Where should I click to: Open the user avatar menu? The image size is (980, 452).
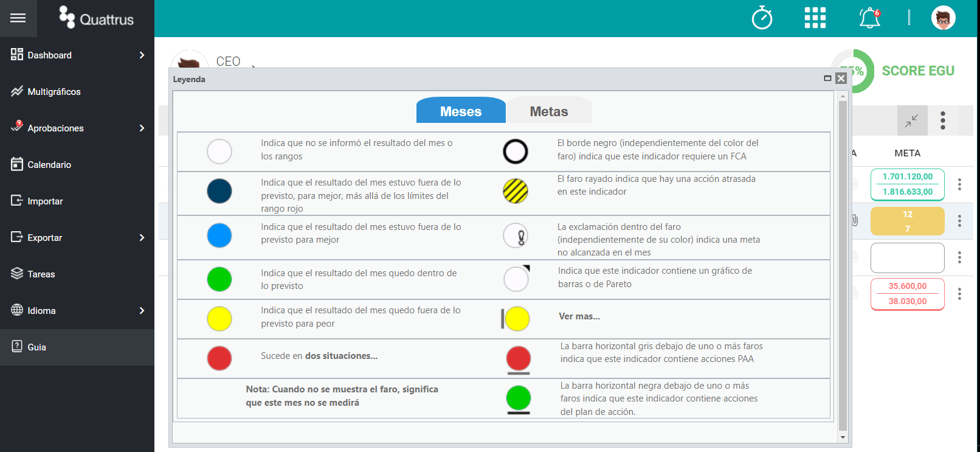pos(943,18)
